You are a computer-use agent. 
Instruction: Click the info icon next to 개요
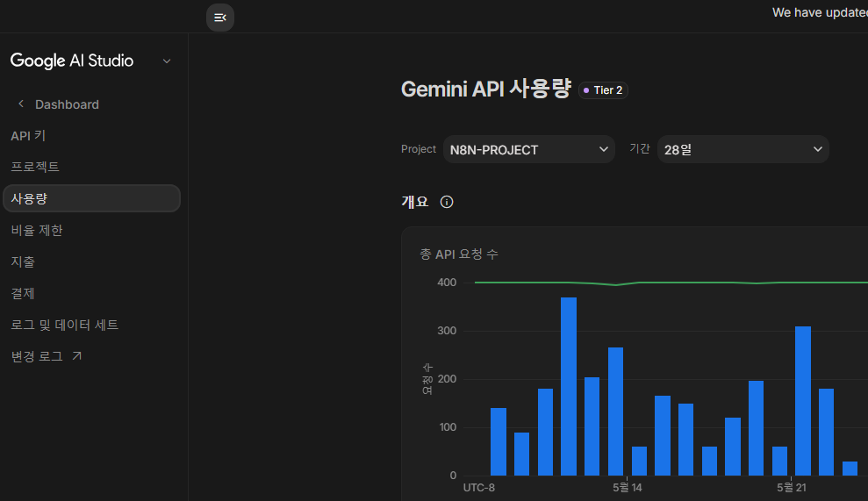[x=446, y=202]
